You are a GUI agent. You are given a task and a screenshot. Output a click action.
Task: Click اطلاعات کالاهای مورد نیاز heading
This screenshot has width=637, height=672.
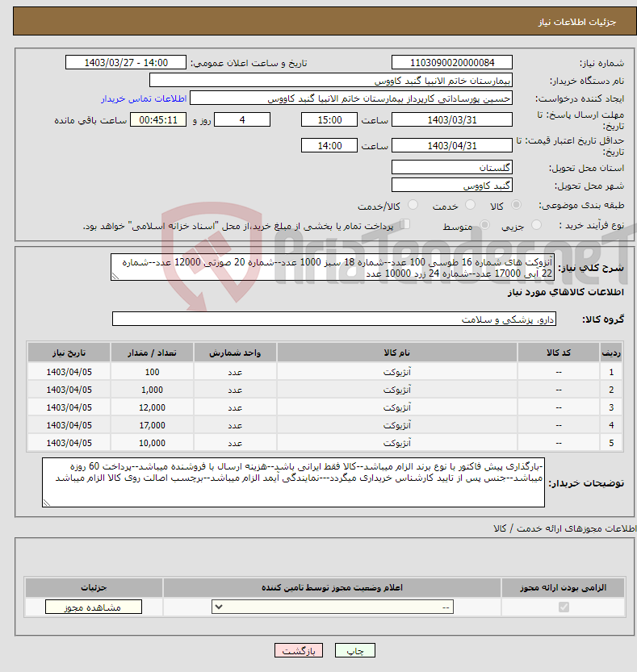[x=565, y=292]
